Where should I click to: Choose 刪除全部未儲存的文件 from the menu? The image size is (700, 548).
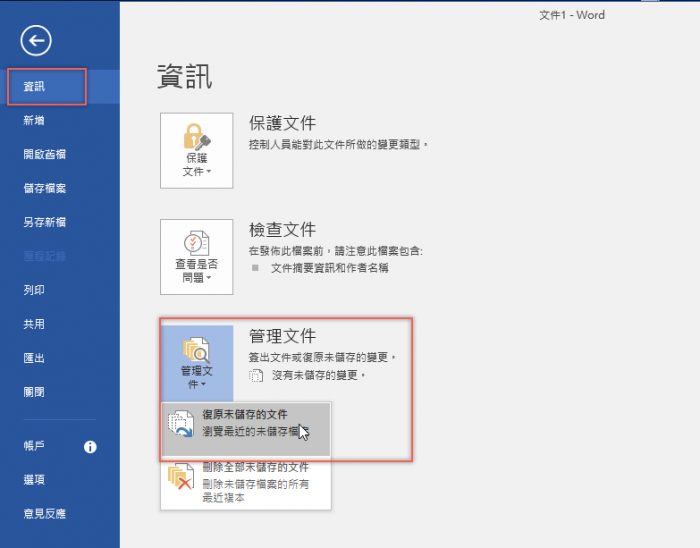click(x=246, y=482)
